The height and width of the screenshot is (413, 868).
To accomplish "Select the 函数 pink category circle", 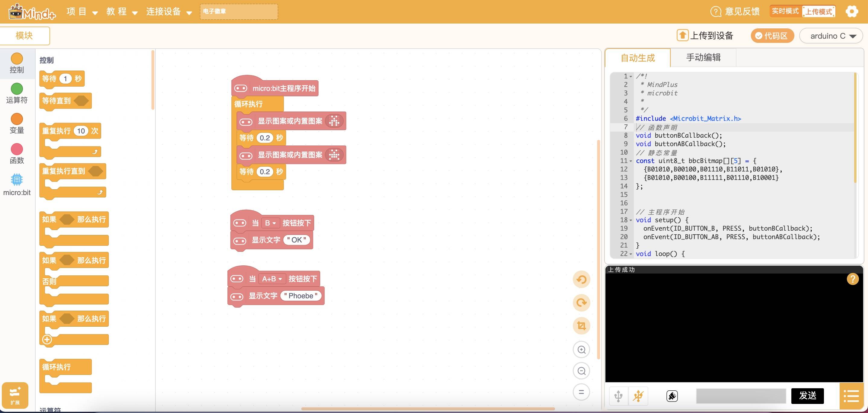I will click(x=17, y=149).
